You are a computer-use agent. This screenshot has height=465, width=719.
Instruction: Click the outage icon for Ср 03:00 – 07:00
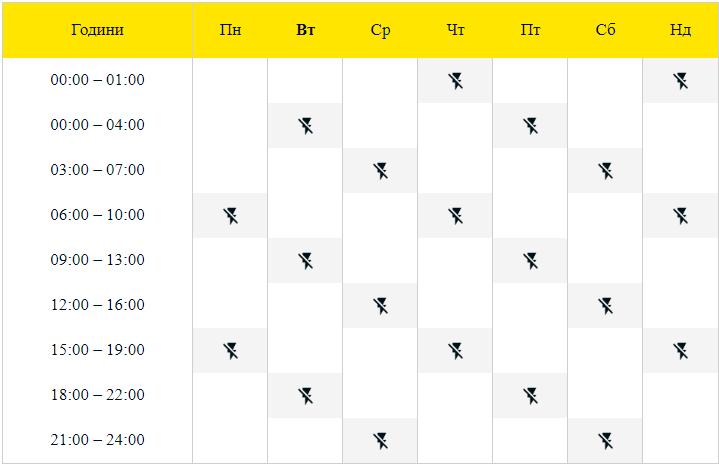coord(381,171)
